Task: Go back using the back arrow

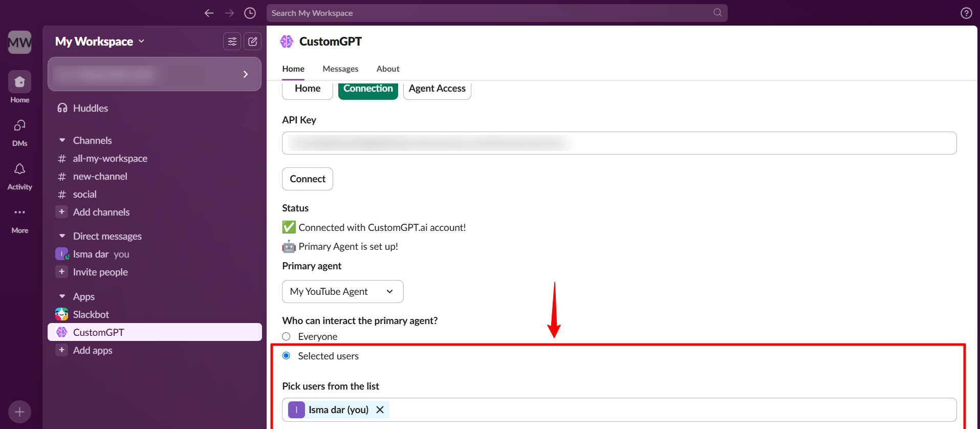Action: 209,13
